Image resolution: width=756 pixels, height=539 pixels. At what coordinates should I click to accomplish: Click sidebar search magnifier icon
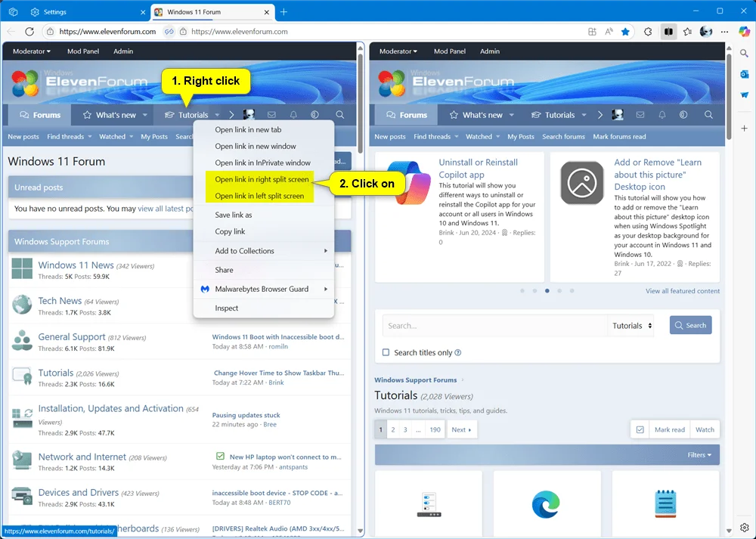[744, 53]
